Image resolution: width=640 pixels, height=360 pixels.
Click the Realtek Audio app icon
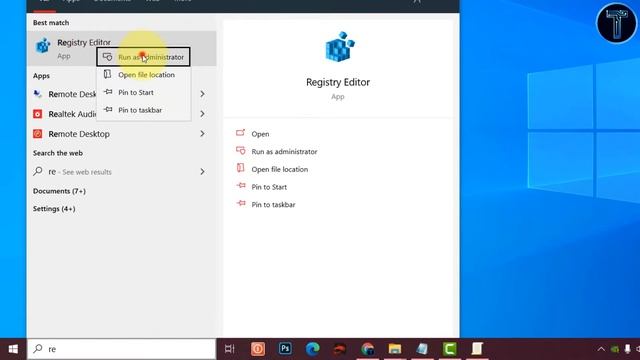tap(38, 114)
